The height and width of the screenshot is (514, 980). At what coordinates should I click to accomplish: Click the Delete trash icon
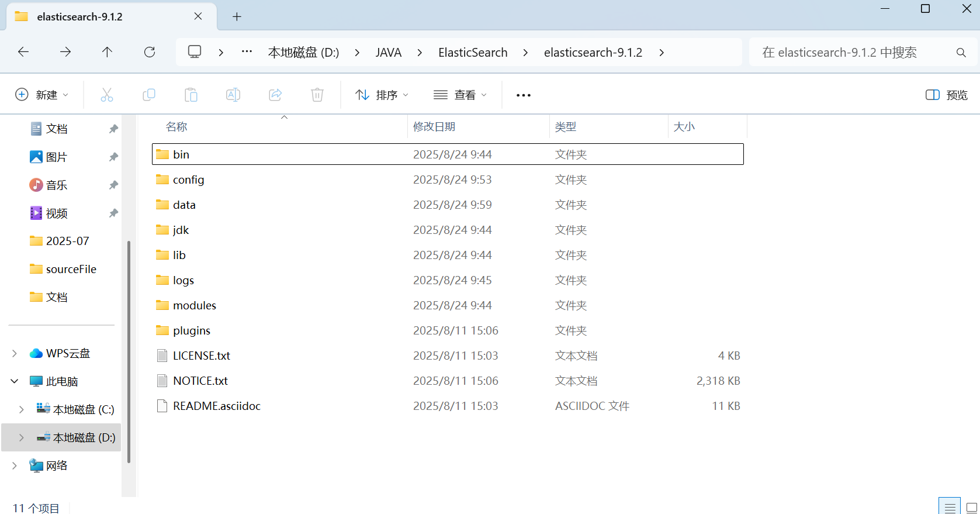click(x=317, y=95)
